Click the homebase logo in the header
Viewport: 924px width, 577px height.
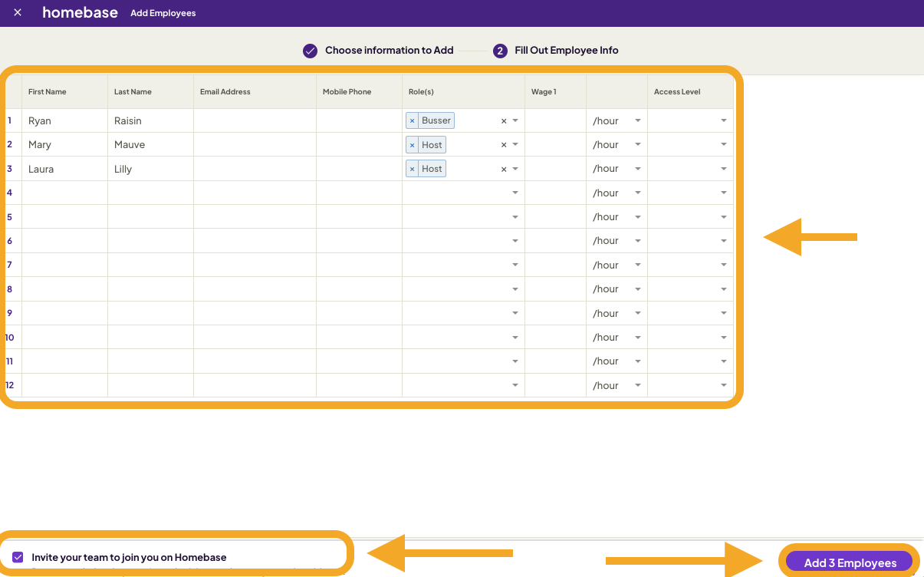click(80, 12)
